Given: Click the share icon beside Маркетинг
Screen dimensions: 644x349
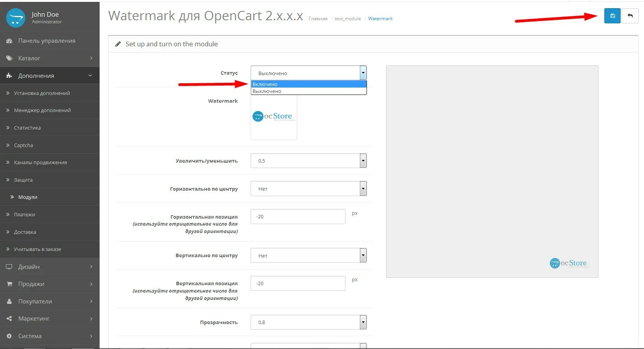Looking at the screenshot, I should (9, 319).
